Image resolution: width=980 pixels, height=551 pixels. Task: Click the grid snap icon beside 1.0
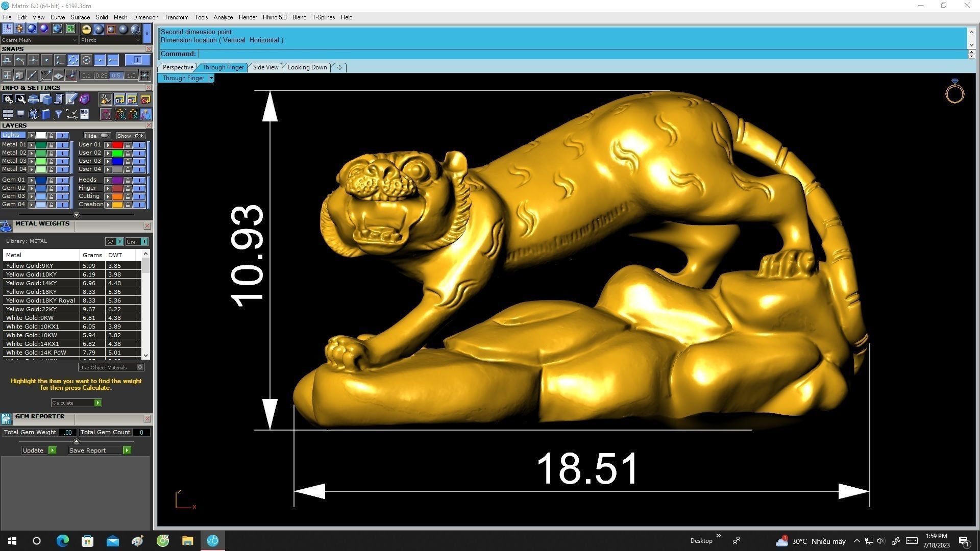[144, 75]
